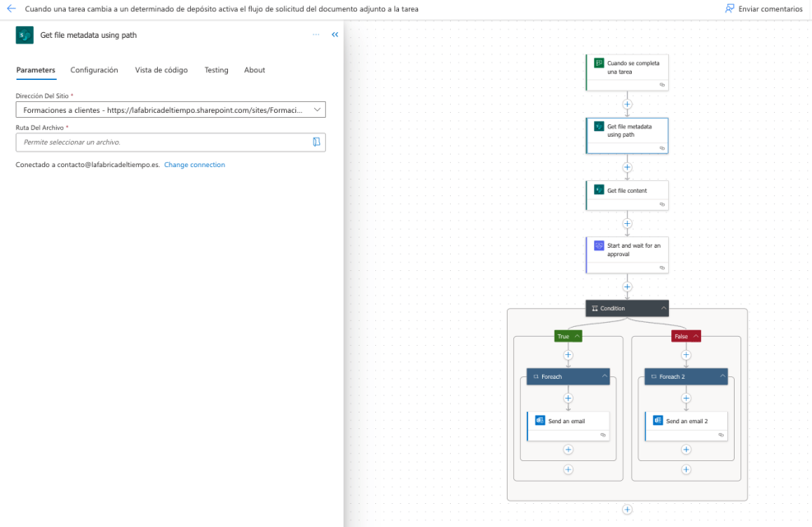Click SharePoint icon on Get file content card

click(x=599, y=189)
